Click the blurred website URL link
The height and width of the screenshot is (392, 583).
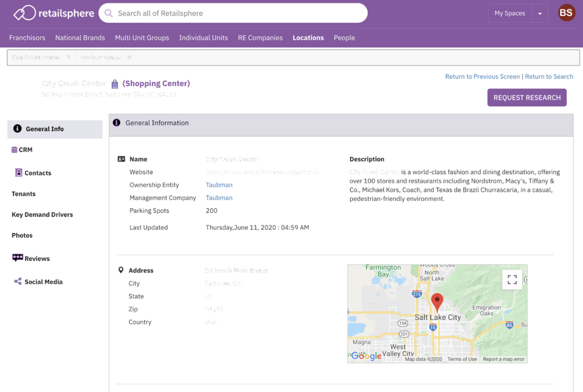click(x=262, y=172)
